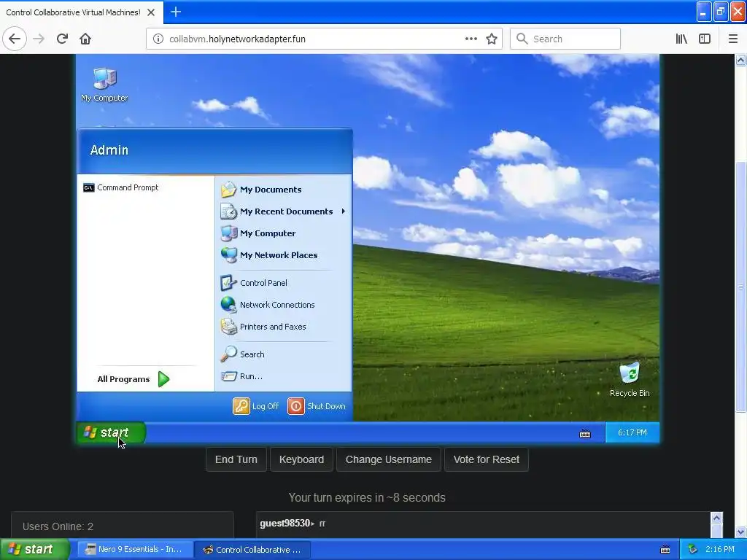Open the on-screen Keyboard button
Screen dimensions: 747x560
tap(301, 459)
